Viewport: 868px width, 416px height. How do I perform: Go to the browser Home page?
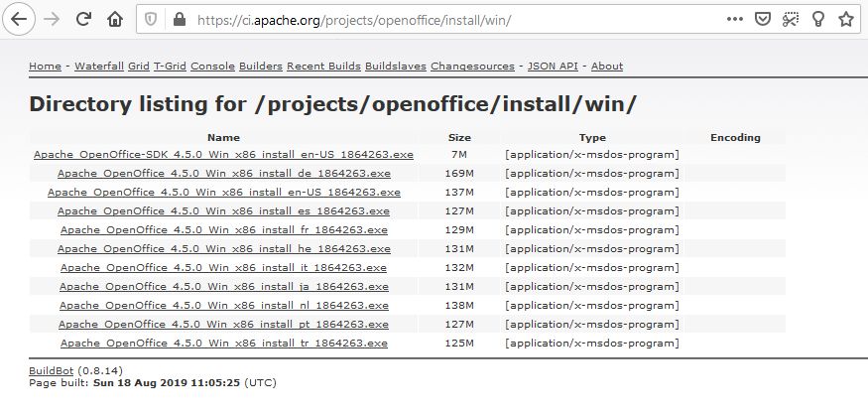pyautogui.click(x=115, y=19)
